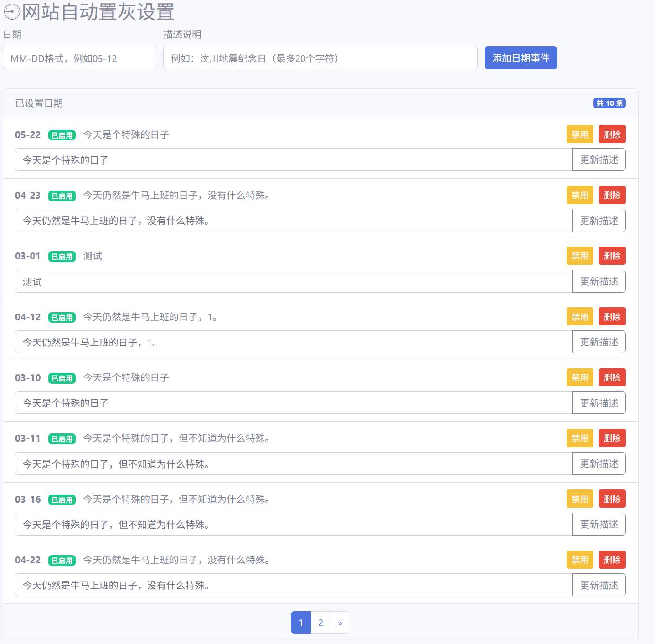Image resolution: width=655 pixels, height=644 pixels.
Task: Click the 共 10 条 count badge
Action: click(x=609, y=103)
